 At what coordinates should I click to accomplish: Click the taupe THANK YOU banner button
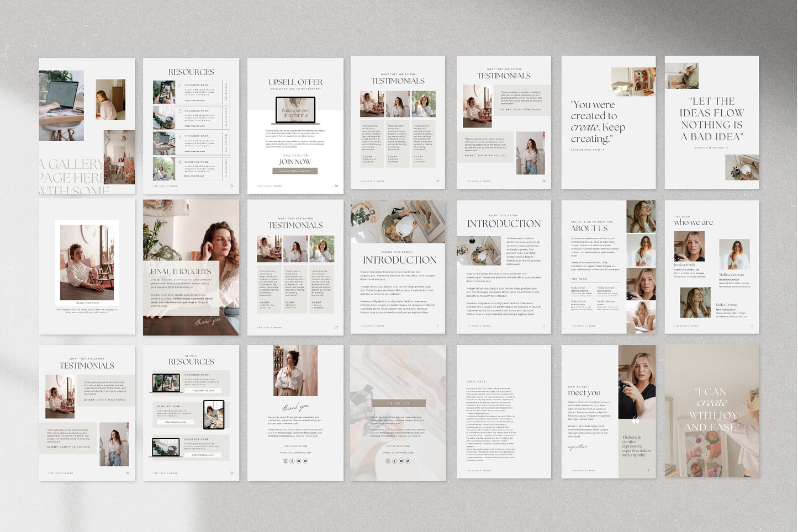(398, 403)
